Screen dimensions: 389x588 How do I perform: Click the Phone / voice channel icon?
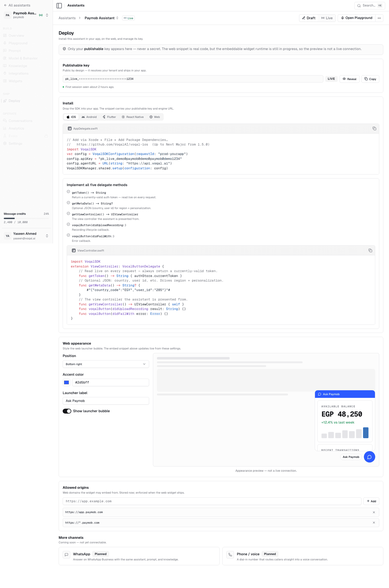(230, 554)
